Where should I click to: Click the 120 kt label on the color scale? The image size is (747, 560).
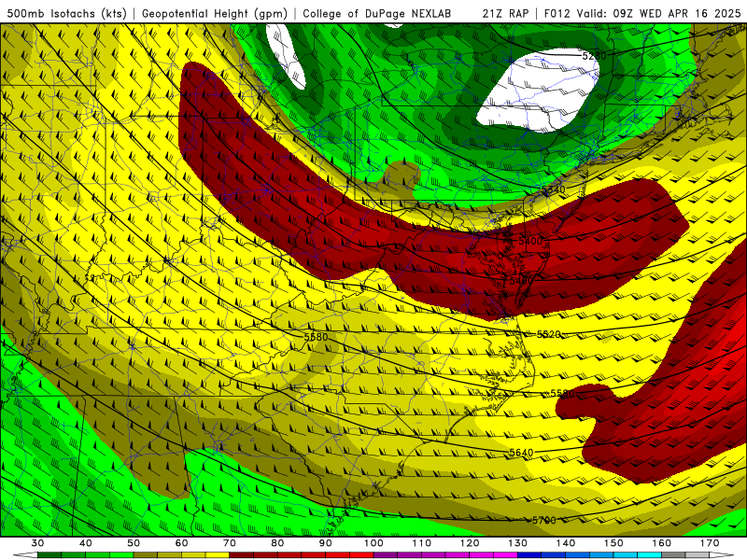(x=470, y=543)
